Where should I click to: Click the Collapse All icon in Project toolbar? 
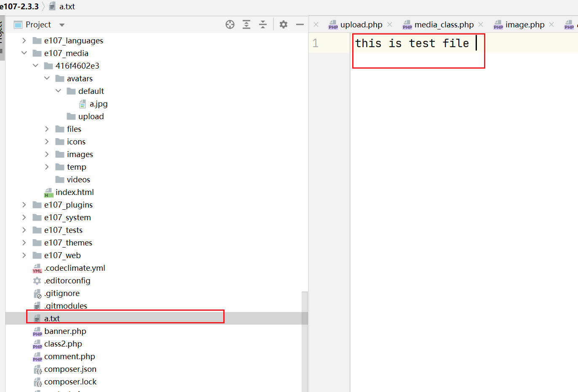(x=263, y=24)
